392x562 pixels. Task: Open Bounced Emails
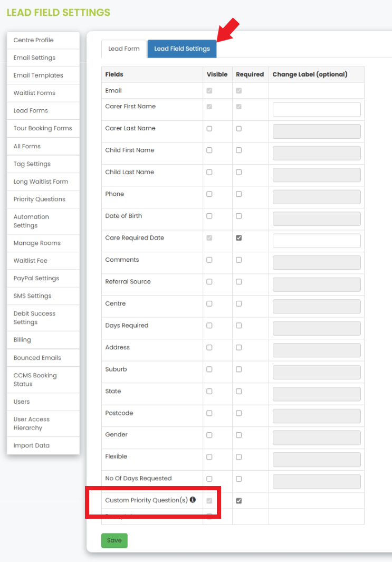click(x=43, y=358)
